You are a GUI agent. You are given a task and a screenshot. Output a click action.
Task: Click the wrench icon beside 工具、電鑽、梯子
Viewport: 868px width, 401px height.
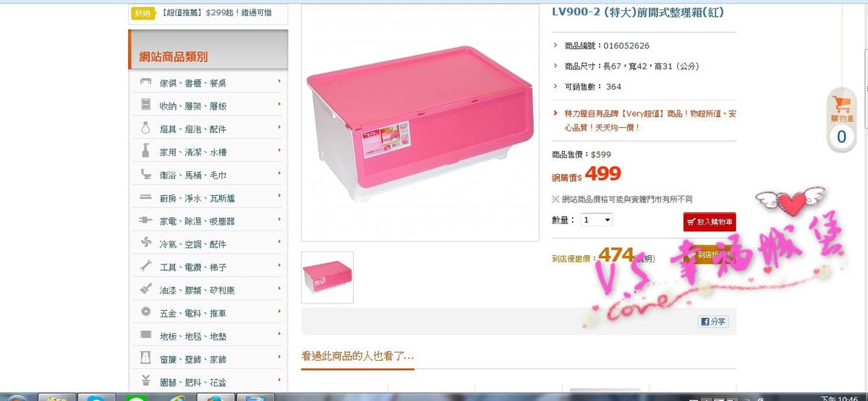(145, 267)
